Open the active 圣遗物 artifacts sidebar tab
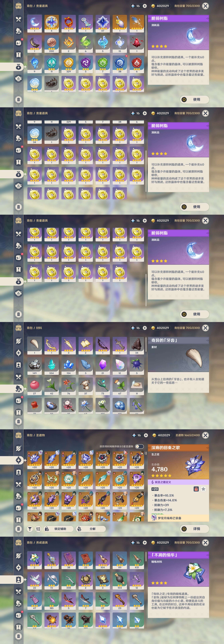The height and width of the screenshot is (644, 224). (19, 460)
